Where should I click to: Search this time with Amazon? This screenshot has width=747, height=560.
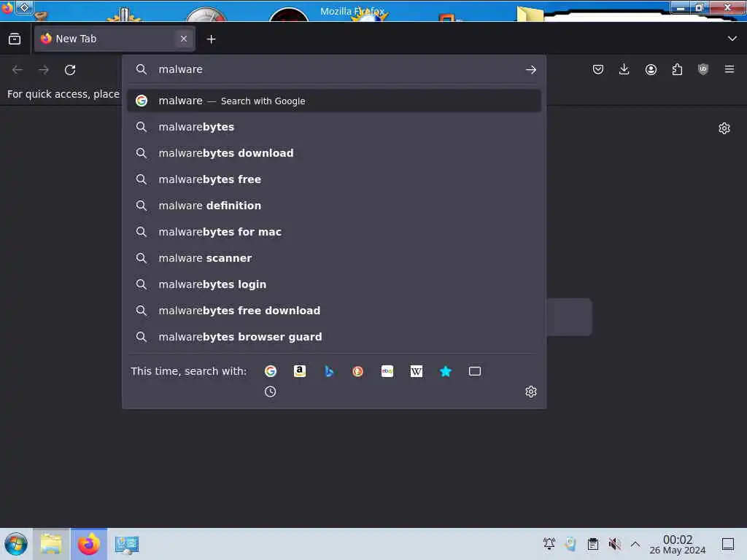(300, 371)
